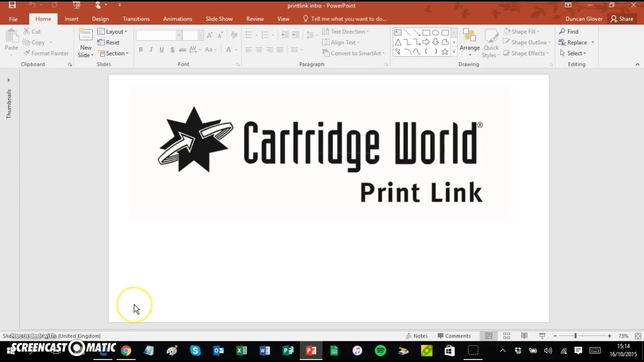
Task: Open the Section dropdown
Action: (113, 53)
